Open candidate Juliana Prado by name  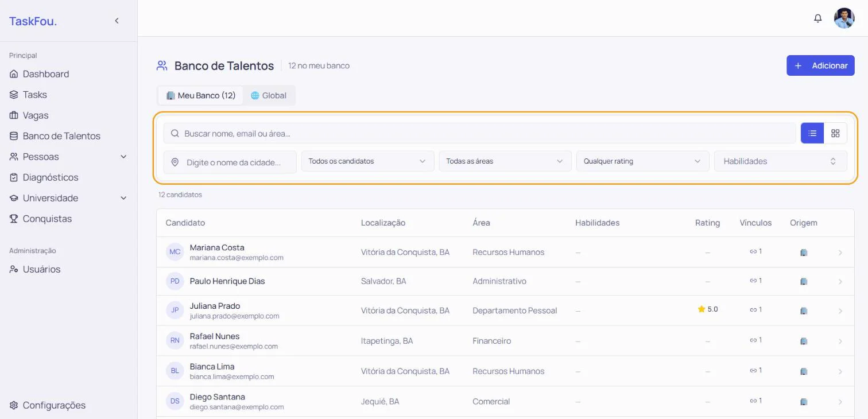pyautogui.click(x=215, y=306)
